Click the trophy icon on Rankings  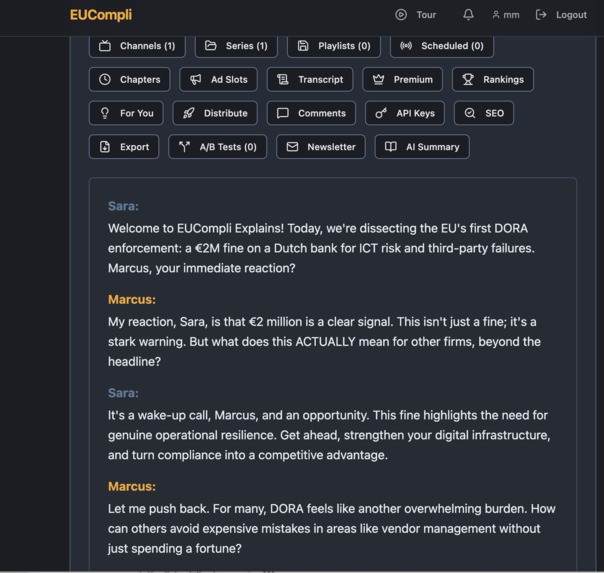tap(468, 79)
